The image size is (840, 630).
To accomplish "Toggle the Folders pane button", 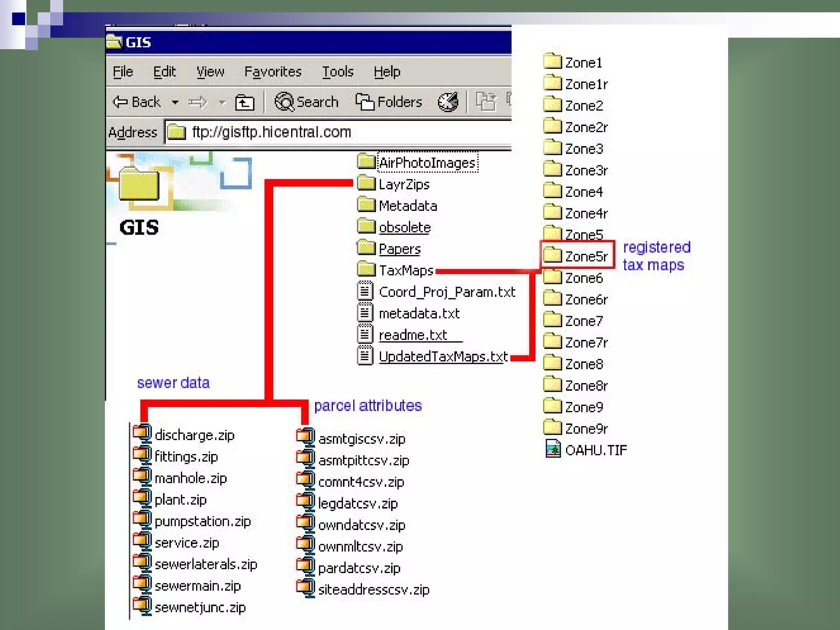I will click(388, 102).
